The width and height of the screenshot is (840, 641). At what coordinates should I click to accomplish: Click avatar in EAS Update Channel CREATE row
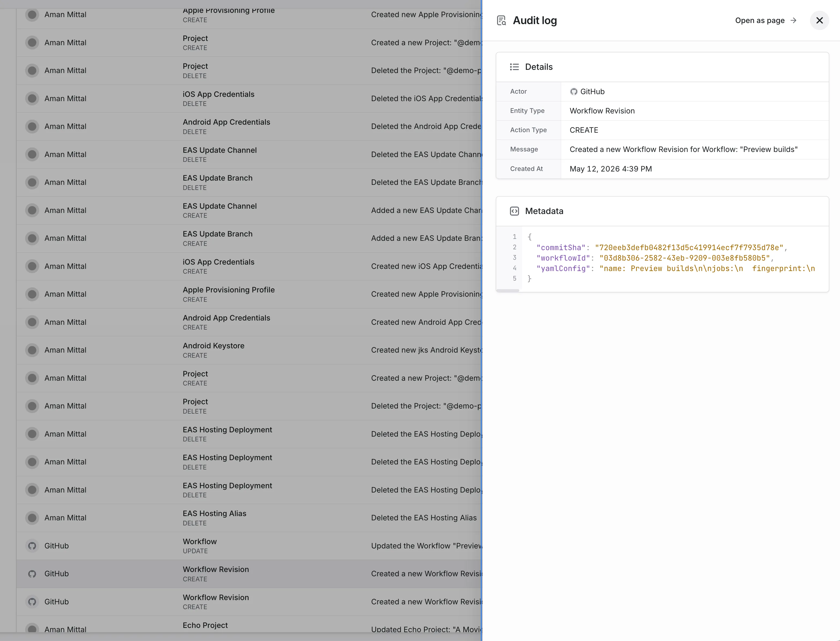click(32, 210)
